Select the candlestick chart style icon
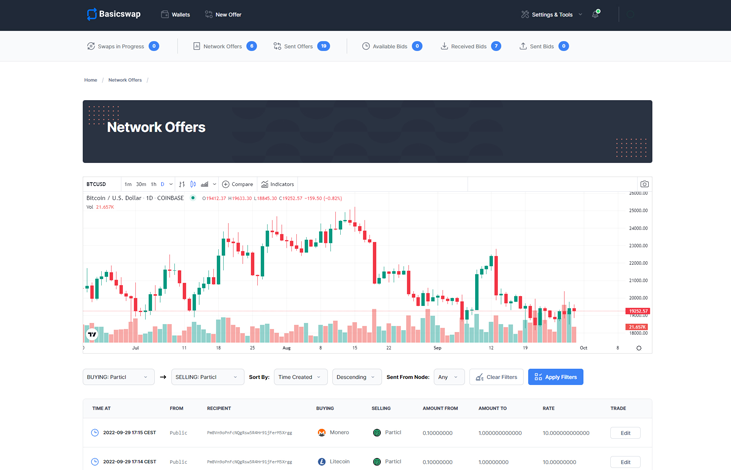The image size is (731, 470). [193, 184]
